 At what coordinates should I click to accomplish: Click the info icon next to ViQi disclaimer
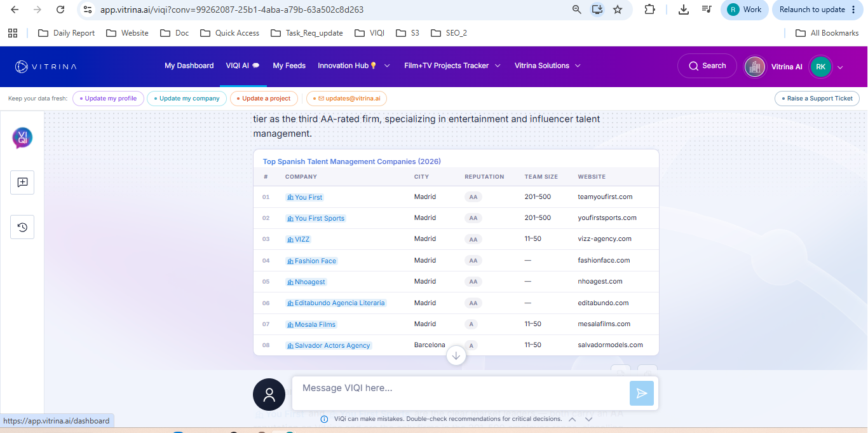click(x=324, y=419)
